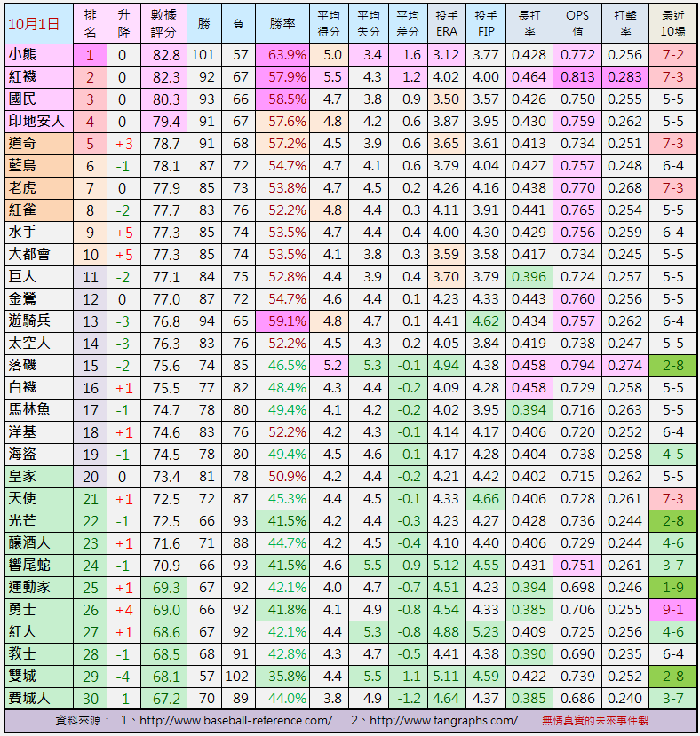
Task: Click the 排名 column header
Action: [x=91, y=24]
